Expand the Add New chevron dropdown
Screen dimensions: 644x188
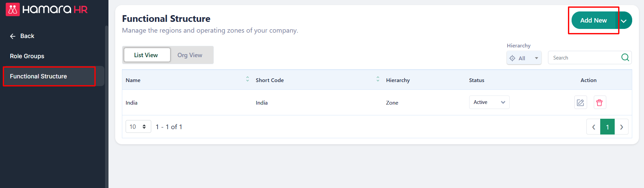624,21
